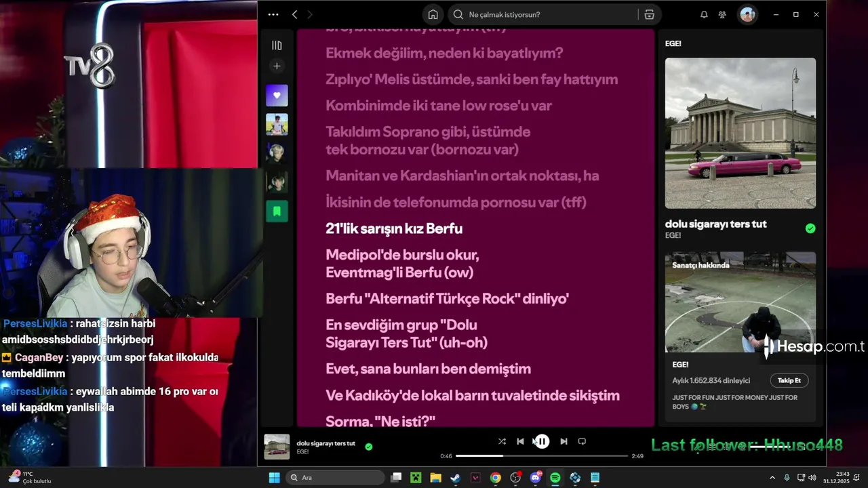Open Discord from the taskbar
The width and height of the screenshot is (868, 488).
pyautogui.click(x=536, y=478)
